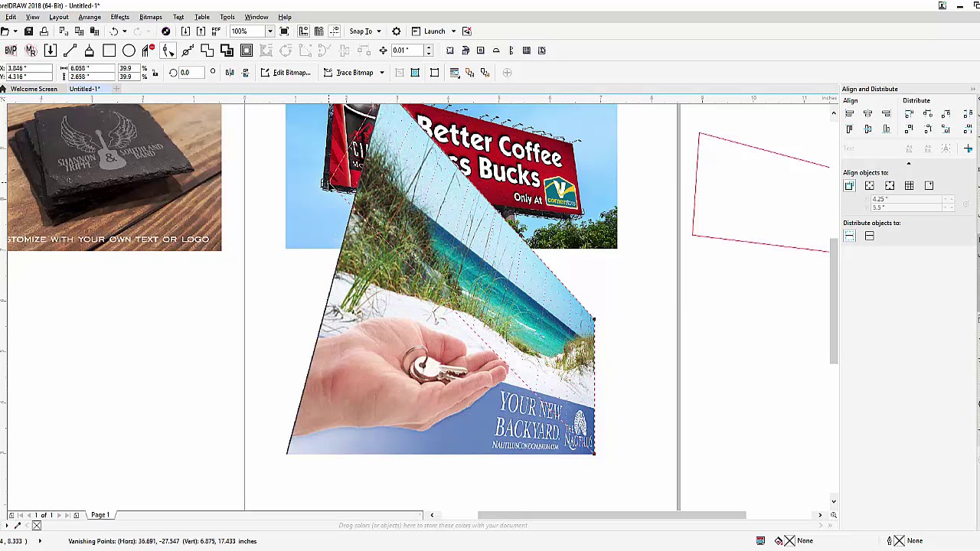Open the dropdown arrow next to Open folder icon
Image resolution: width=980 pixels, height=551 pixels.
[x=15, y=31]
